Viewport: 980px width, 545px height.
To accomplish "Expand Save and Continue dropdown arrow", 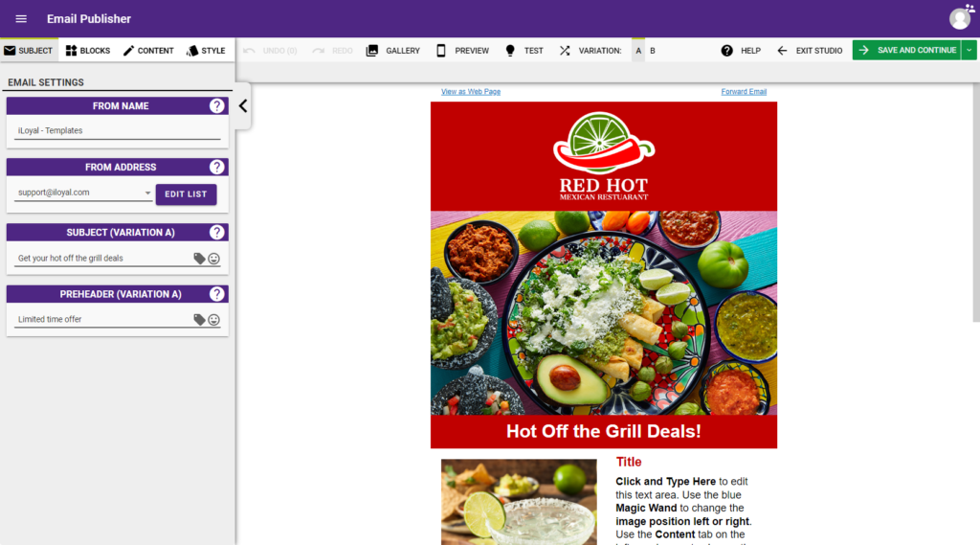I will pos(969,50).
